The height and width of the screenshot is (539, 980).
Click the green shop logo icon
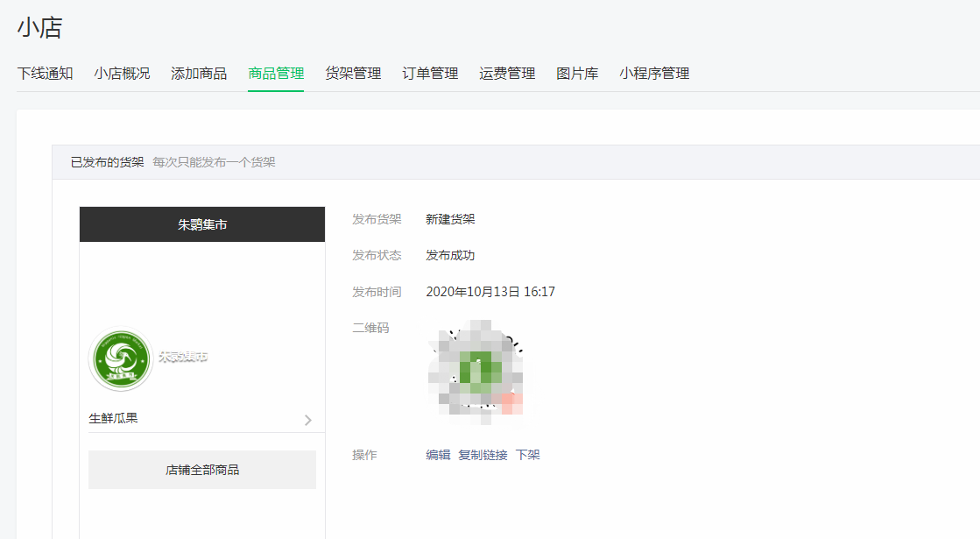[x=121, y=359]
